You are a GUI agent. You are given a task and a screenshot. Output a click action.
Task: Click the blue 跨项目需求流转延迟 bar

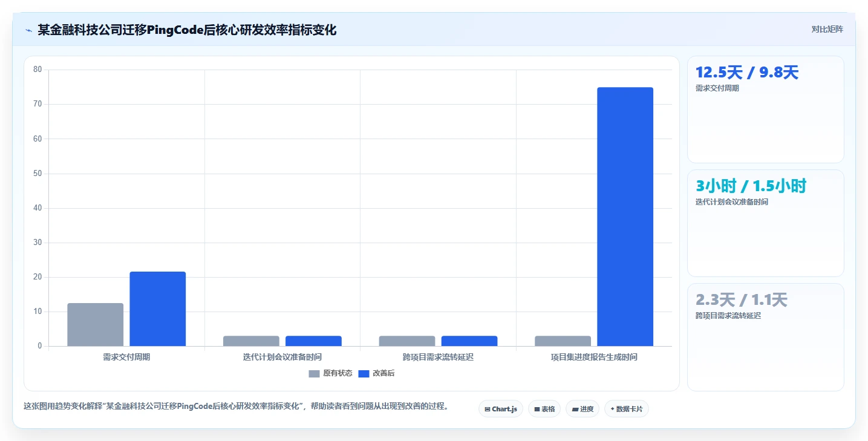pos(469,341)
